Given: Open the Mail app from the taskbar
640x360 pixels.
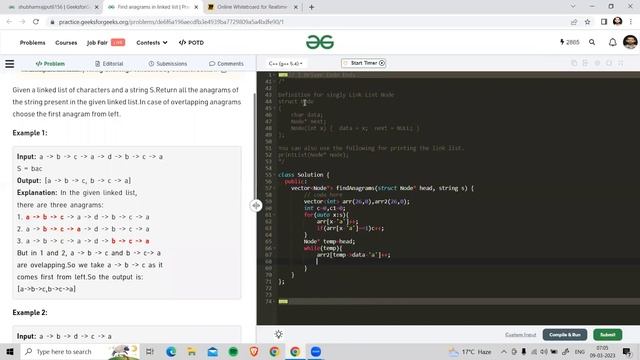Looking at the screenshot, I should click(x=213, y=351).
